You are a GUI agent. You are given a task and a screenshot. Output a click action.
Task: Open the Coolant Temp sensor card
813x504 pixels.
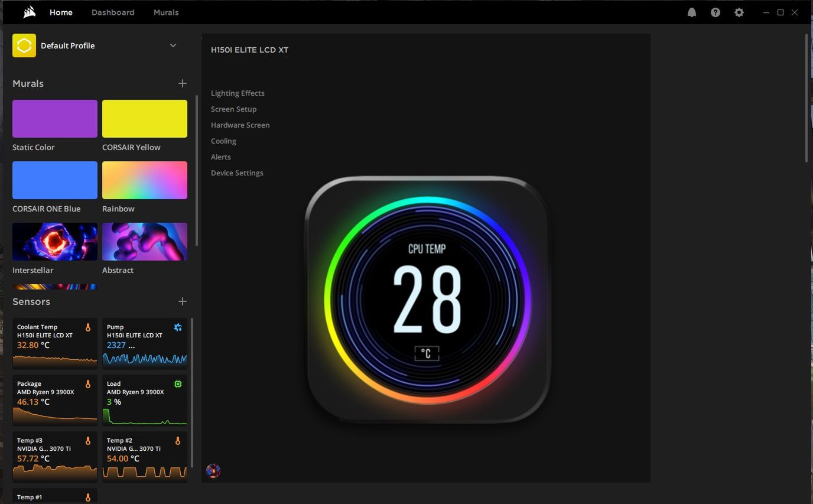tap(55, 343)
